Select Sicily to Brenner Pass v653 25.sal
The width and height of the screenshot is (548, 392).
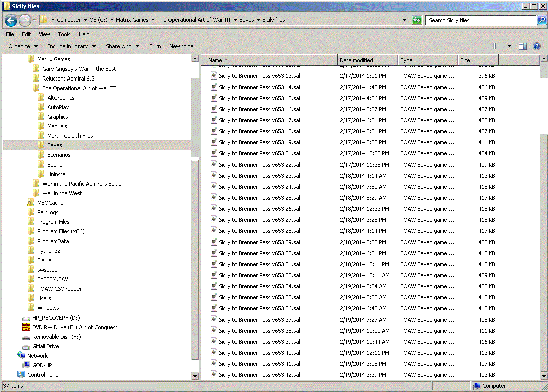coord(259,198)
